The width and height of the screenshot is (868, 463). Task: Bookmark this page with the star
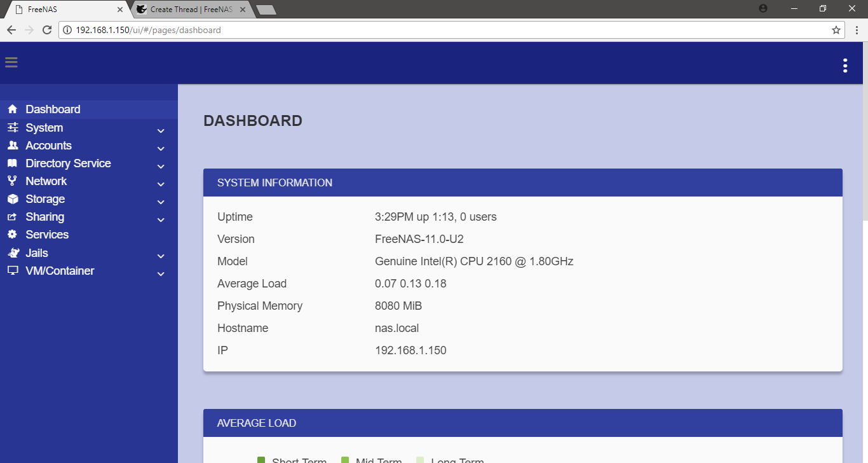(x=836, y=30)
